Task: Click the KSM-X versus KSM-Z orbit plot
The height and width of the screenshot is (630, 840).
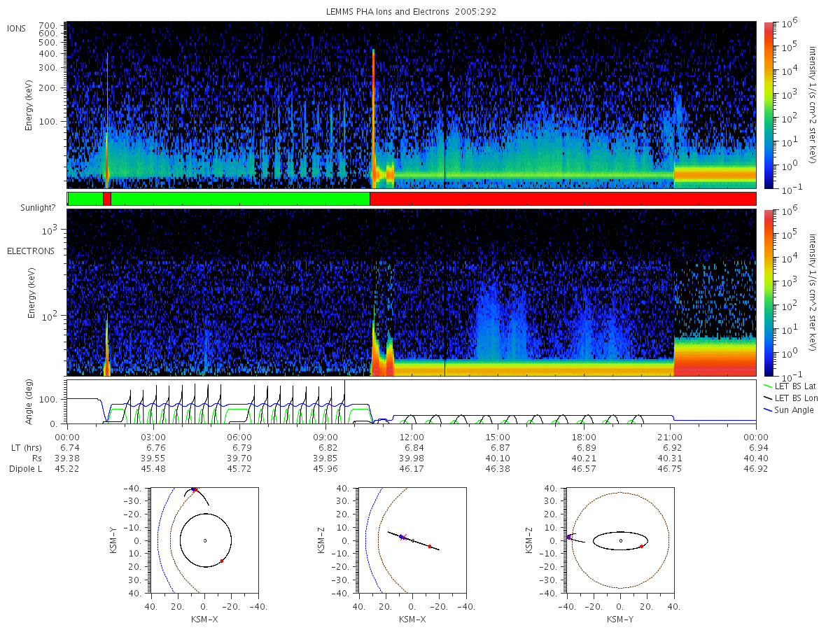Action: 412,540
